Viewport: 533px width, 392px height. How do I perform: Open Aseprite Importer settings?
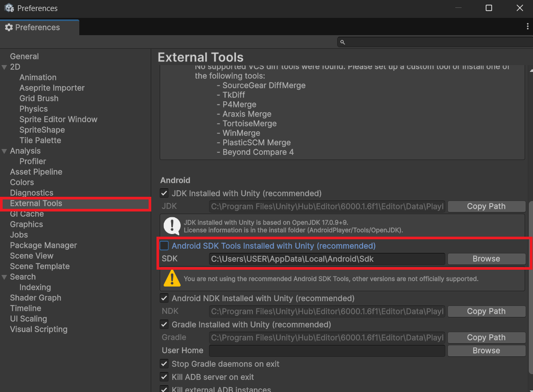[51, 88]
